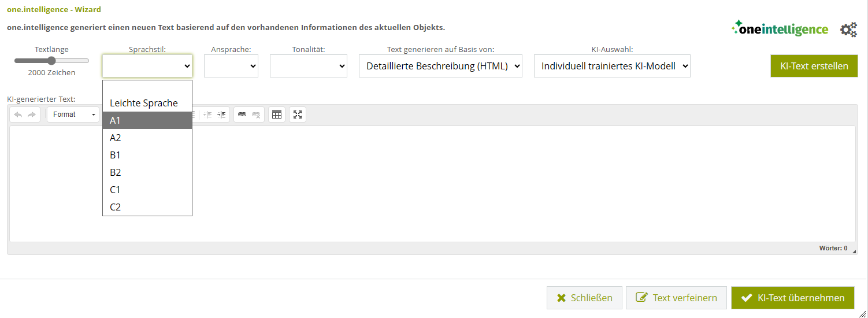Open the Ansprache dropdown
The width and height of the screenshot is (868, 318).
(231, 66)
